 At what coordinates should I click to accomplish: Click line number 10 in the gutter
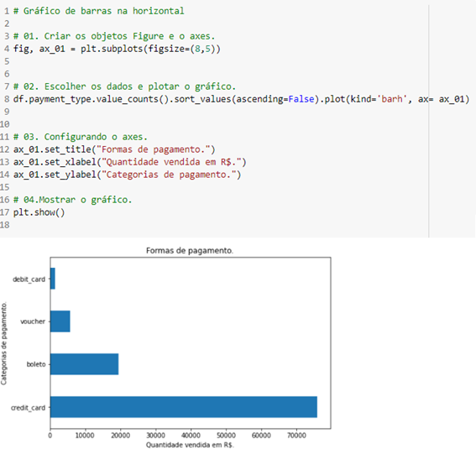[5, 124]
